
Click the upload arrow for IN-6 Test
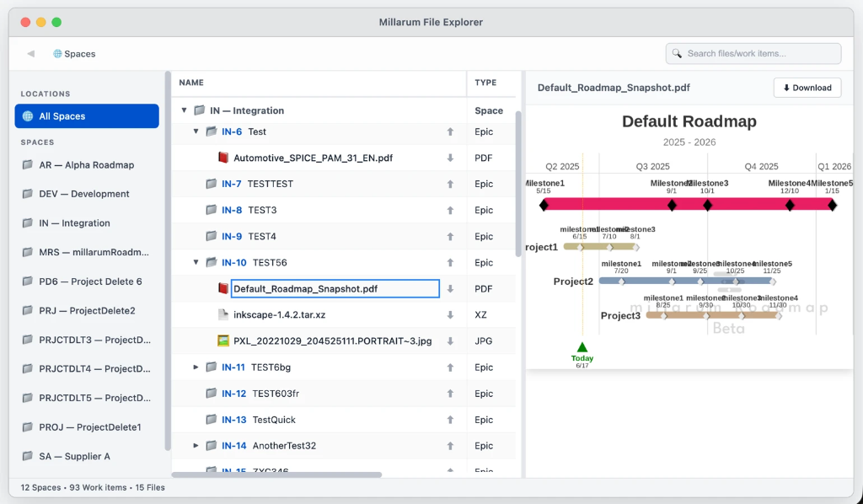pos(450,131)
